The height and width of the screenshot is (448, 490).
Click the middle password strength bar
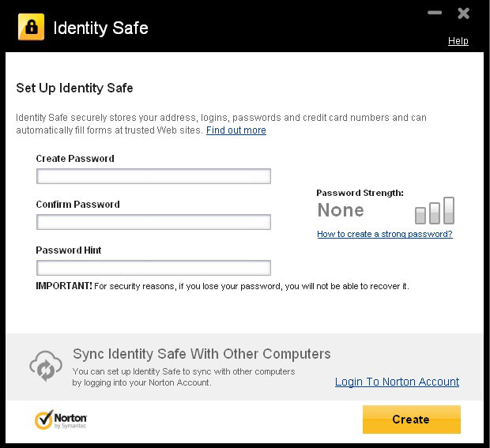[x=435, y=213]
